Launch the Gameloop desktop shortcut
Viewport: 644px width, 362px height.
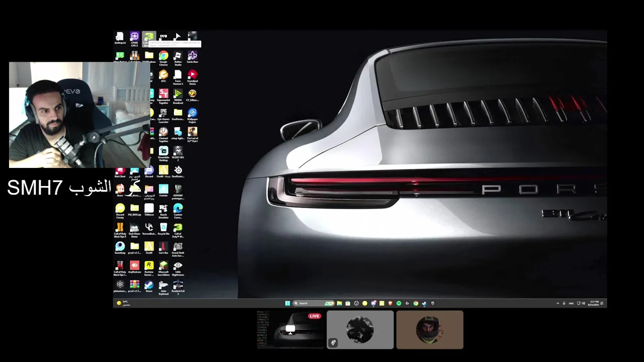120,248
